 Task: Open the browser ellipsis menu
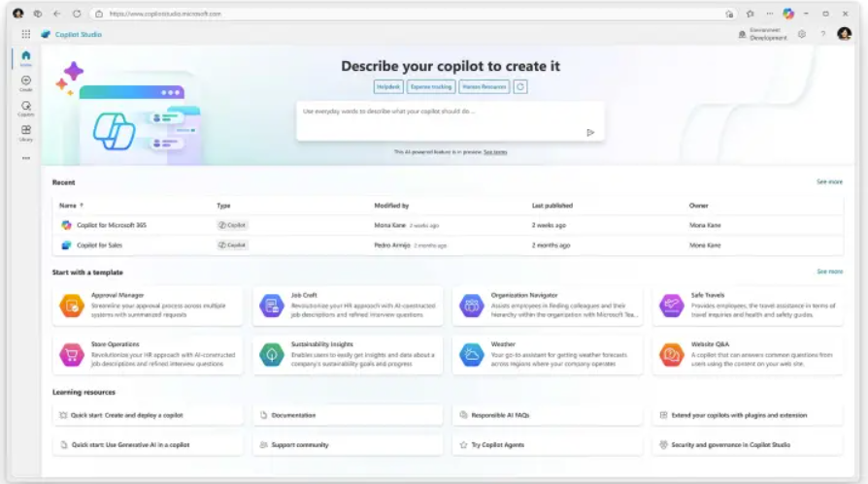click(770, 14)
